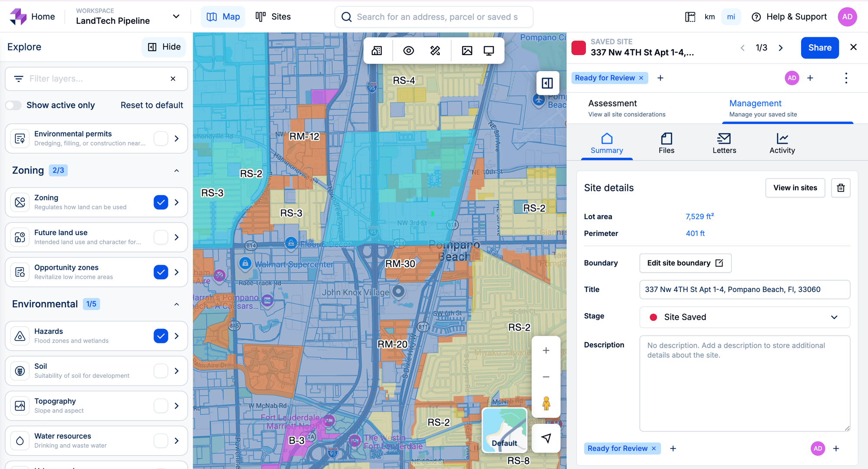Open the Stage dropdown showing Site Saved
The height and width of the screenshot is (469, 868).
[x=744, y=317]
